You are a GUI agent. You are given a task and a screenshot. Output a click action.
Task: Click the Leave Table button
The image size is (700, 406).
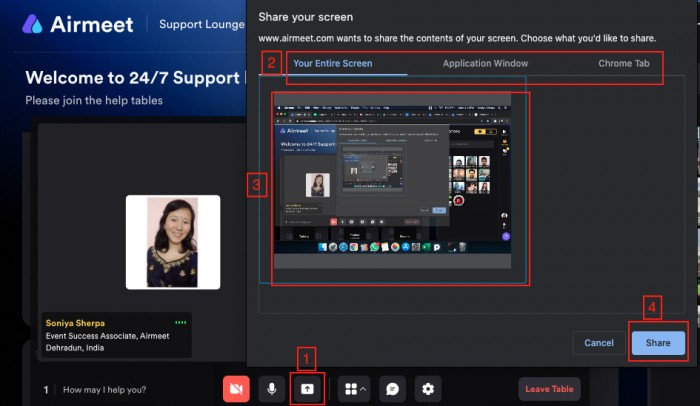pos(549,389)
